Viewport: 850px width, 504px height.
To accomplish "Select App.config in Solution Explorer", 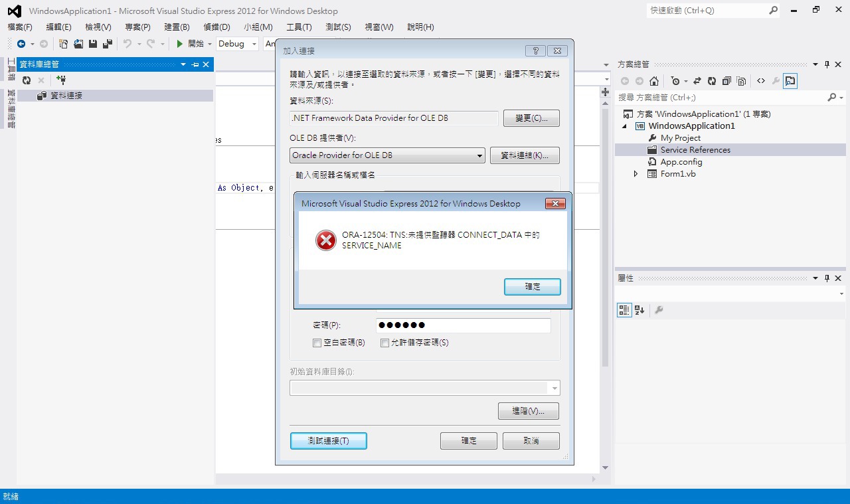I will pos(681,162).
